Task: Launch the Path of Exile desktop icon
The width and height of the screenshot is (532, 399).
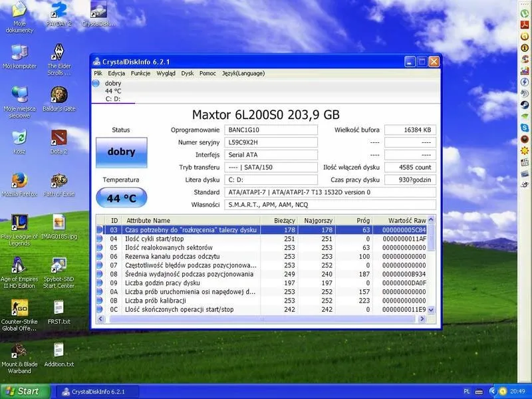Action: tap(59, 185)
